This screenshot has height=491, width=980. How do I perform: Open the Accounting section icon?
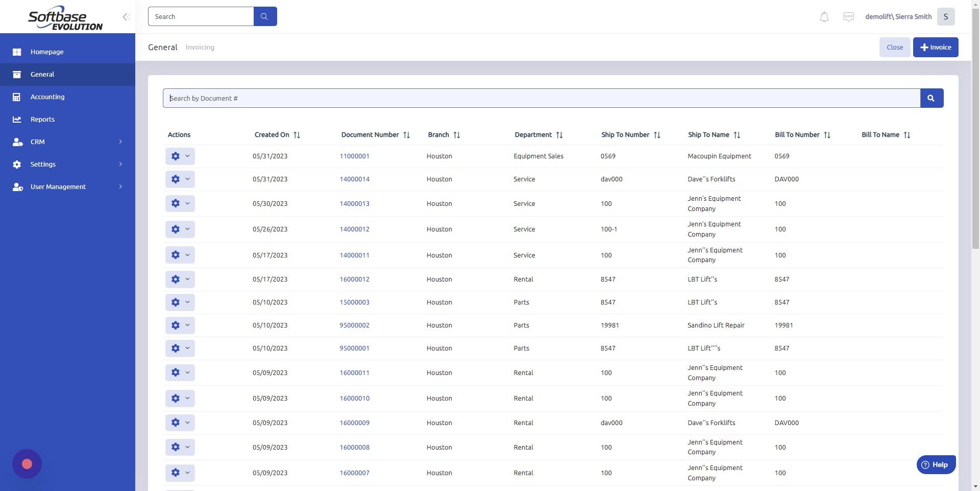point(17,97)
